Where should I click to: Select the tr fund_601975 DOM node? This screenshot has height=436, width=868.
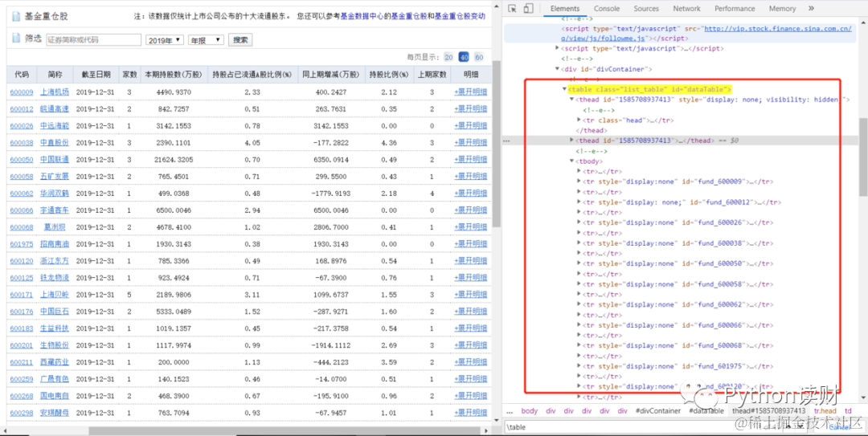pyautogui.click(x=678, y=366)
